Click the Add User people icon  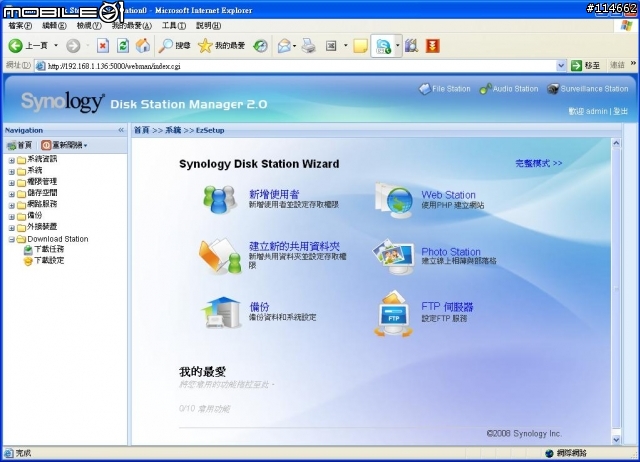220,199
